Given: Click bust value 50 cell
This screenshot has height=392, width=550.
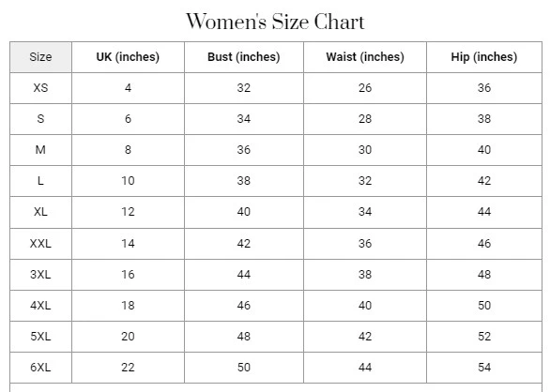Looking at the screenshot, I should click(244, 368).
